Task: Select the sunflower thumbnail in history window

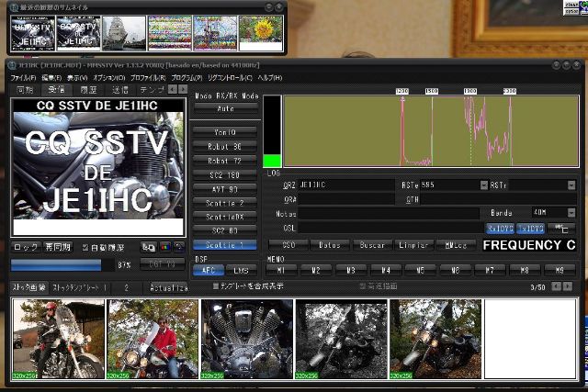Action: click(260, 33)
